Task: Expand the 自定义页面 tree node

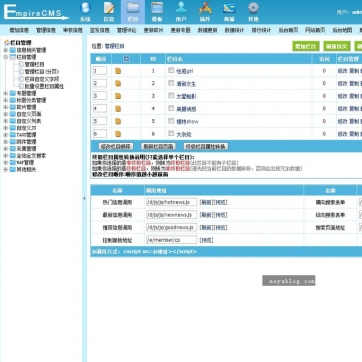Action: point(5,114)
